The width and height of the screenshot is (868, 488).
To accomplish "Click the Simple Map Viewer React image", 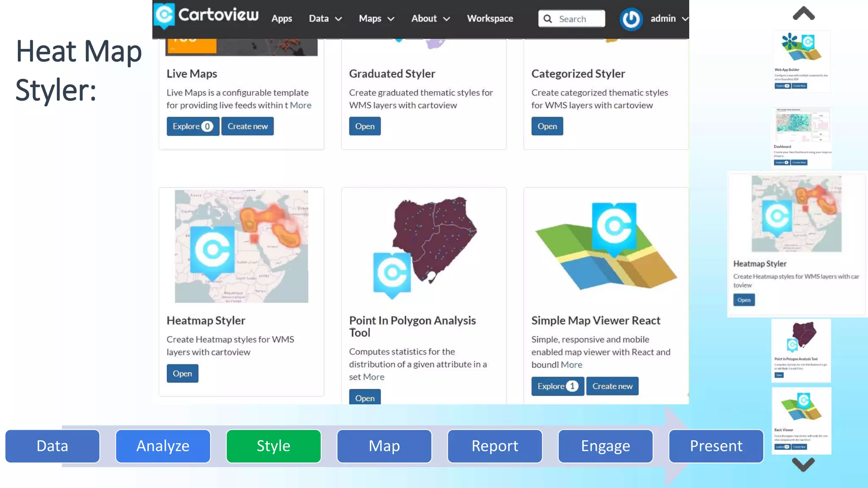I will 606,247.
